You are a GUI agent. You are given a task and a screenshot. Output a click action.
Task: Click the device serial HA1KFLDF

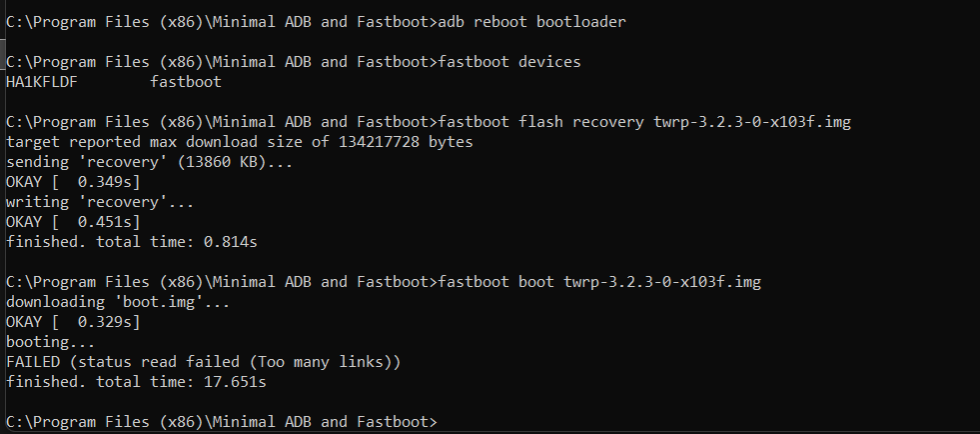[x=41, y=82]
